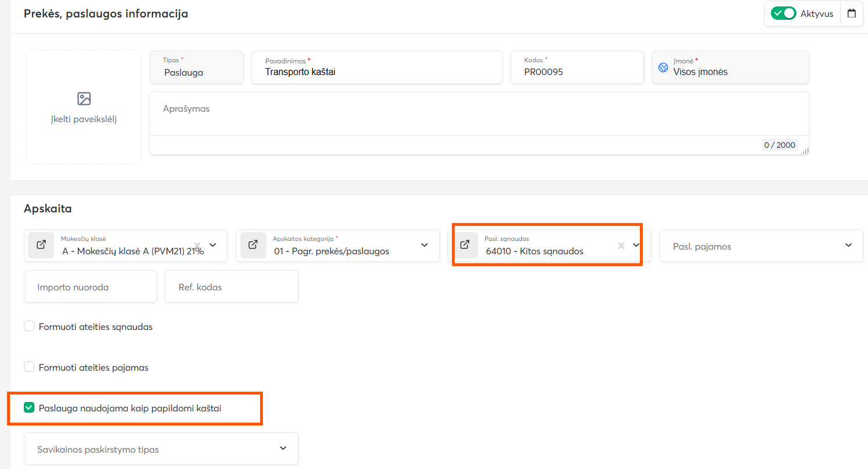Toggle the Aktyvus switch
Viewport: 868px width, 469px height.
click(783, 13)
